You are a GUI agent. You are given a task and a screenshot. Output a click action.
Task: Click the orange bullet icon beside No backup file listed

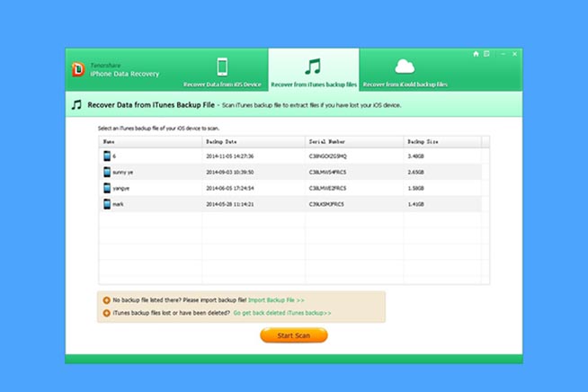tap(106, 300)
